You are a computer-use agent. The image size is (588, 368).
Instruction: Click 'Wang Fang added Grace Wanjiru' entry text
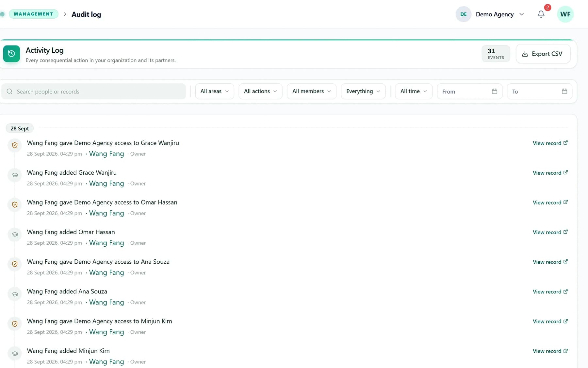(72, 173)
